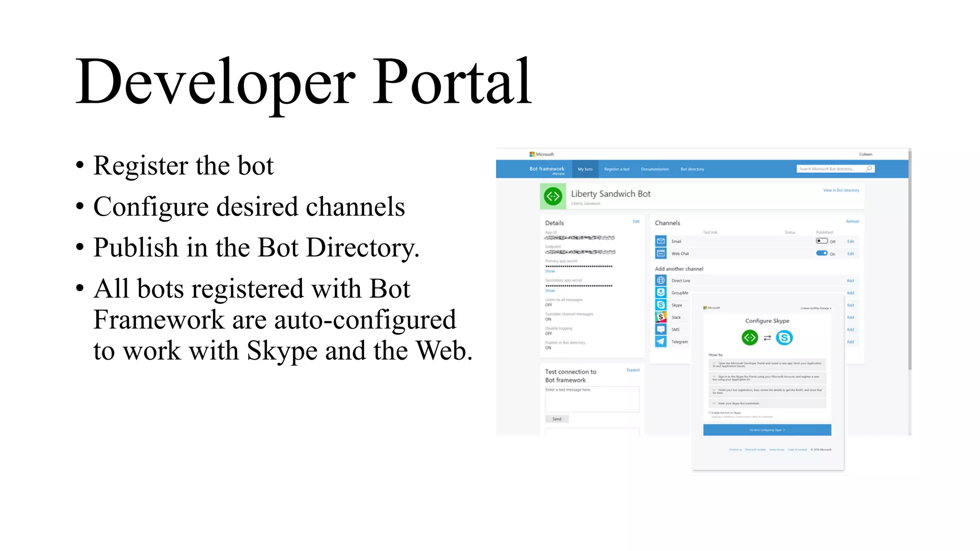
Task: Click Add link for Slack
Action: click(x=850, y=318)
